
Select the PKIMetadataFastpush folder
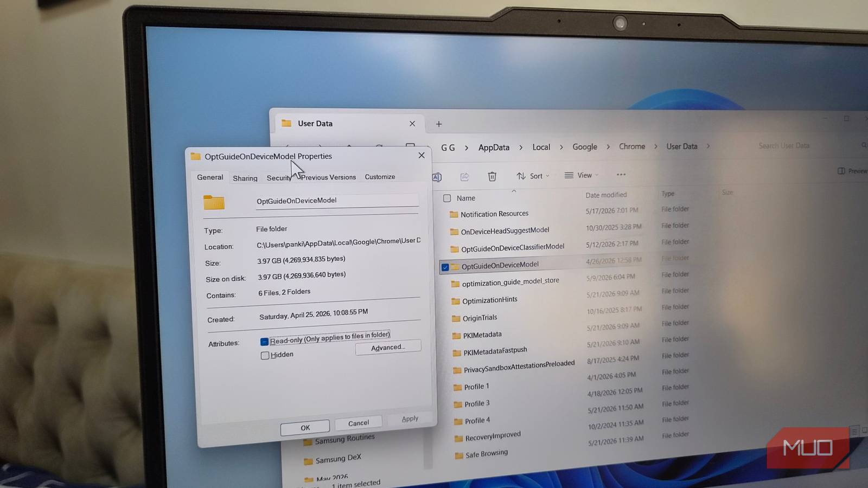[495, 351]
